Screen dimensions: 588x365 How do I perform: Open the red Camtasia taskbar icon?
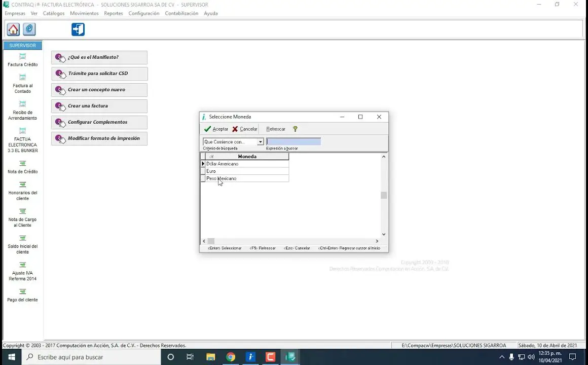point(270,357)
